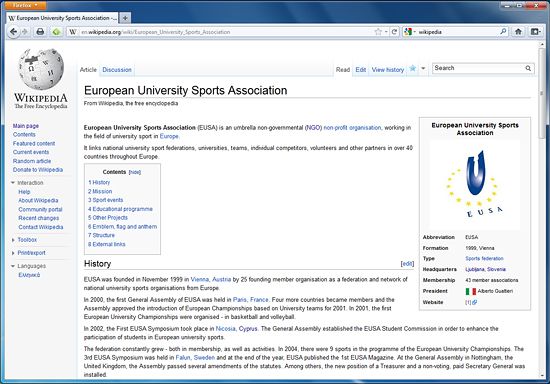This screenshot has width=550, height=384.
Task: Click the Wikipedia globe logo
Action: point(41,69)
